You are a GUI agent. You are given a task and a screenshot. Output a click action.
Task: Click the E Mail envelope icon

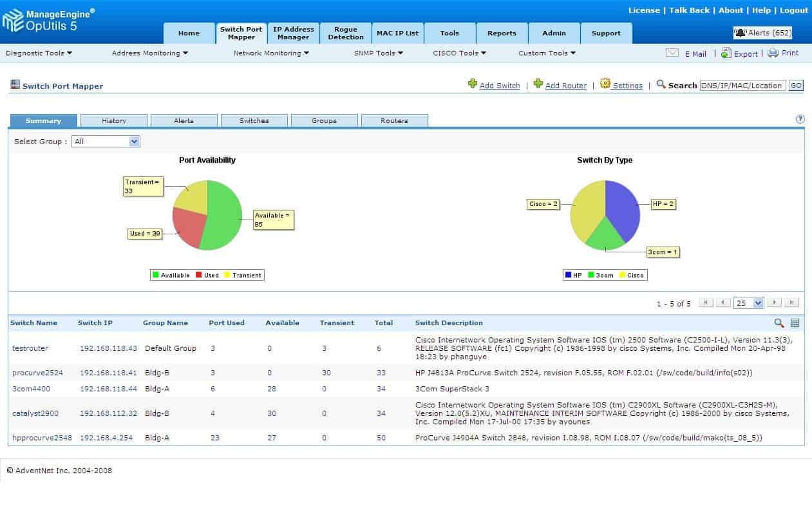672,53
